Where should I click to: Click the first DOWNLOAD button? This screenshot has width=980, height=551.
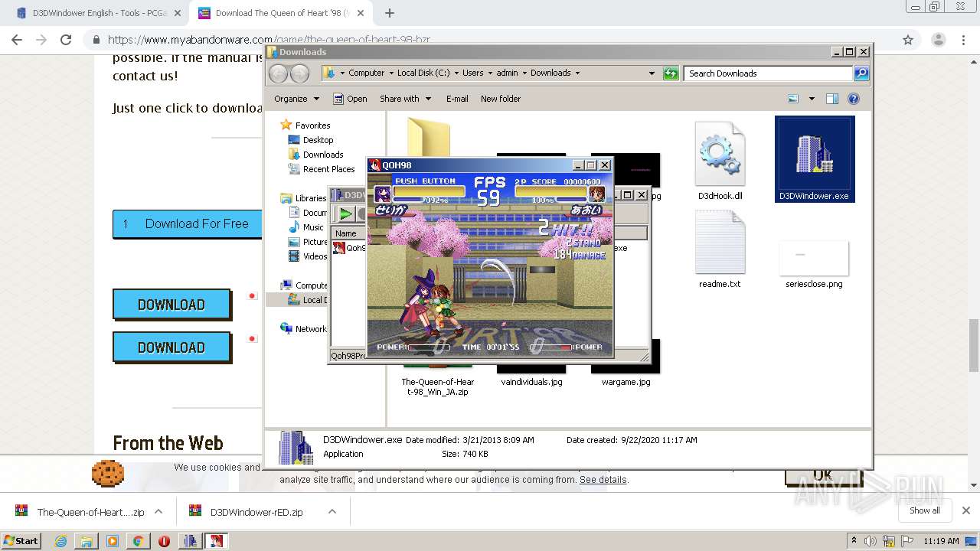point(171,305)
